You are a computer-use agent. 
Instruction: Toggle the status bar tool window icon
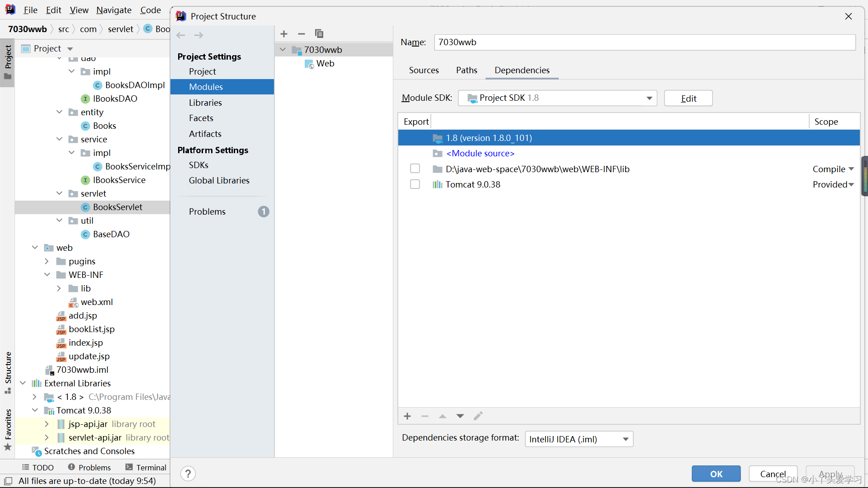click(8, 481)
